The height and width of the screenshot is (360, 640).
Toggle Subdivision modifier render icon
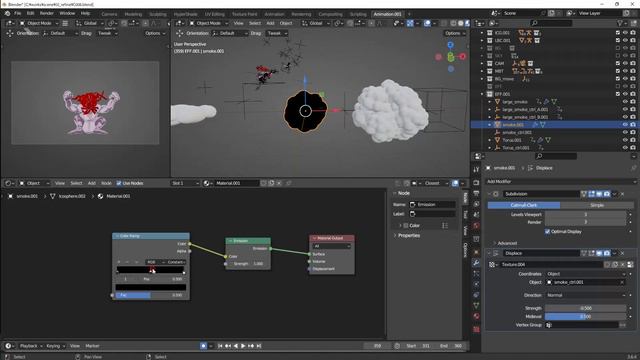(607, 194)
